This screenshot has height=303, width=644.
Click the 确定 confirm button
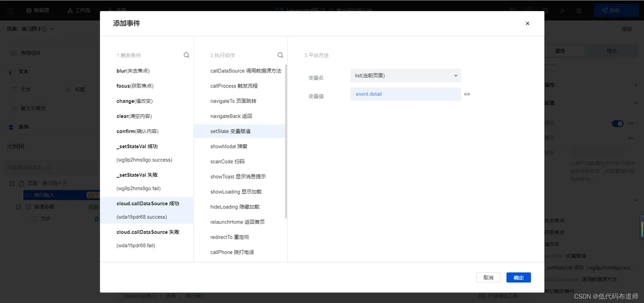pyautogui.click(x=518, y=278)
